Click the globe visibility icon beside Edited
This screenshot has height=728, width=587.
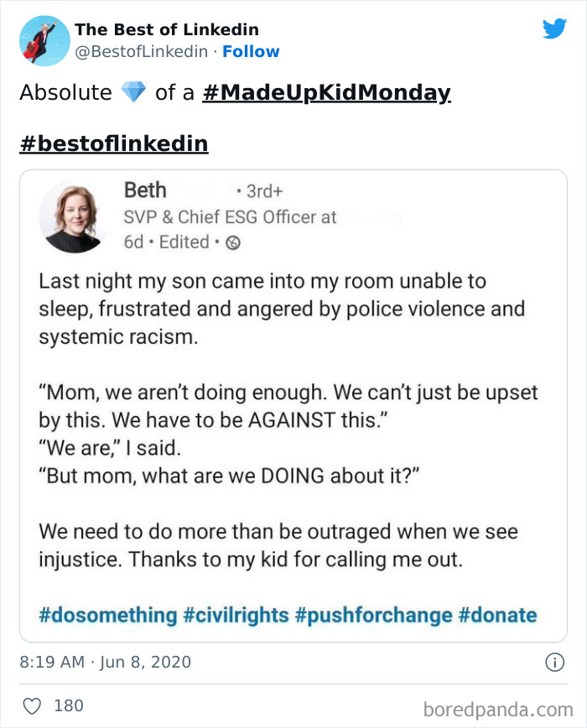coord(234,242)
